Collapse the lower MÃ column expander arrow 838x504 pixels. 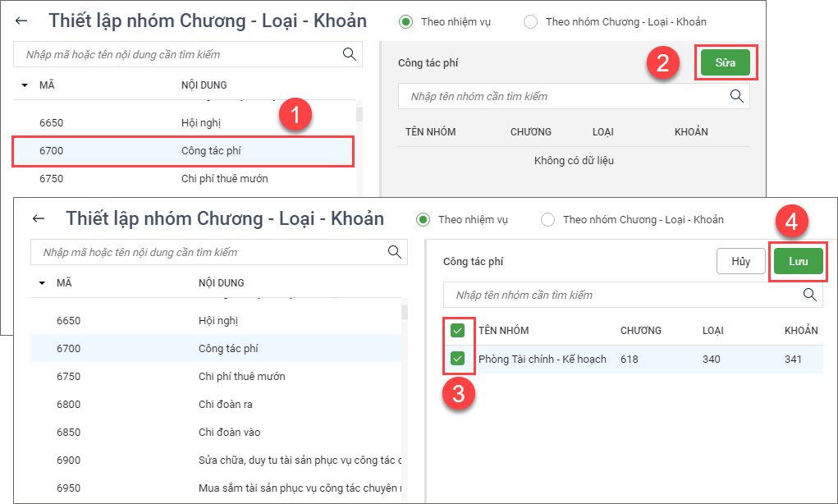pos(42,283)
